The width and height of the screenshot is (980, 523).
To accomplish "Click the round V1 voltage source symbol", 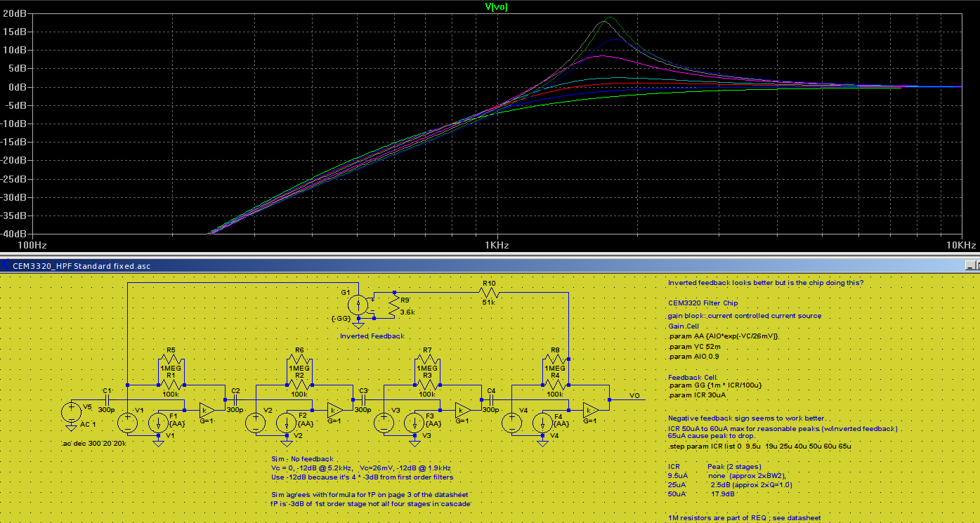I will (x=127, y=423).
